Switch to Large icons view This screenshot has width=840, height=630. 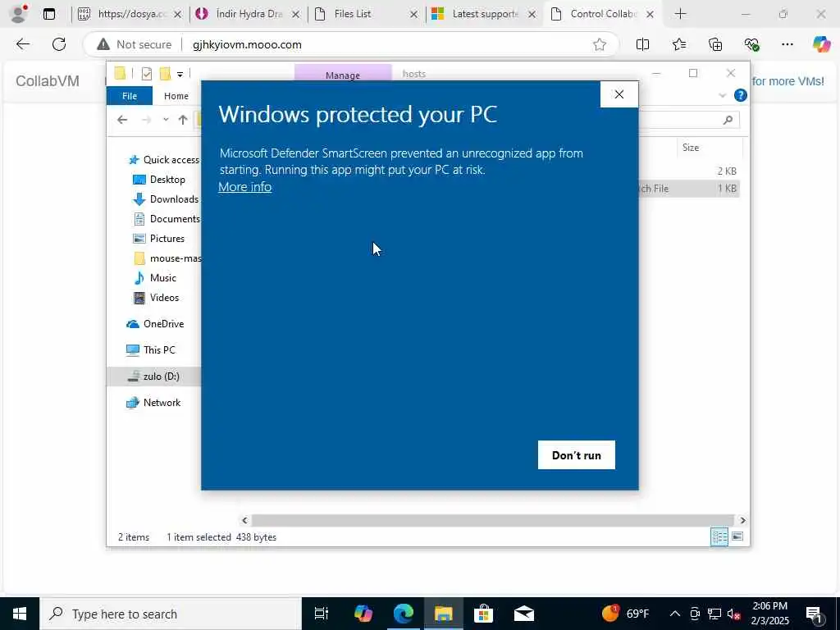[737, 536]
